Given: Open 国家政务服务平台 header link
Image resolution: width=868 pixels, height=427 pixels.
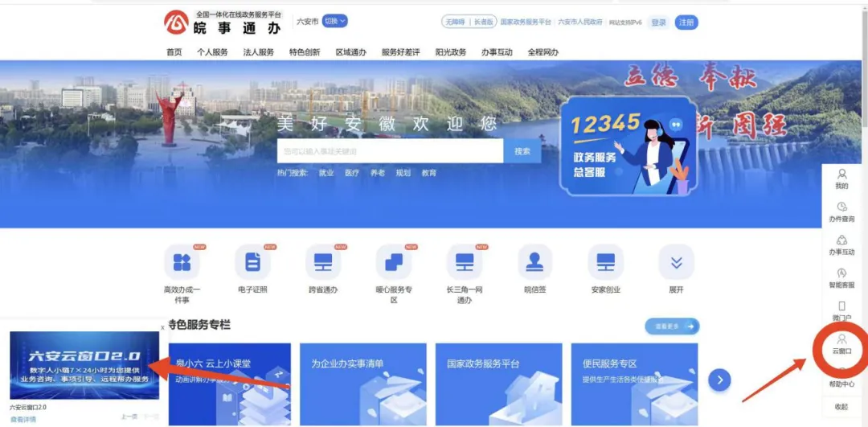Looking at the screenshot, I should pos(526,23).
